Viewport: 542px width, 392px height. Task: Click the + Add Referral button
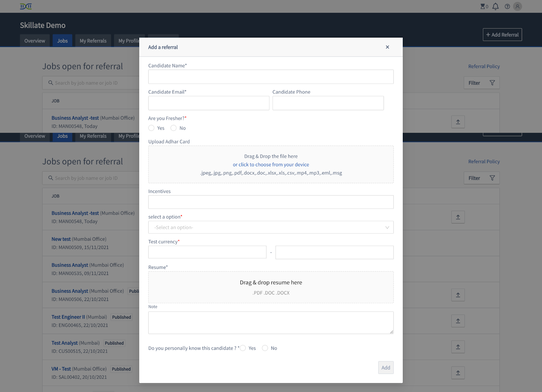(x=502, y=35)
